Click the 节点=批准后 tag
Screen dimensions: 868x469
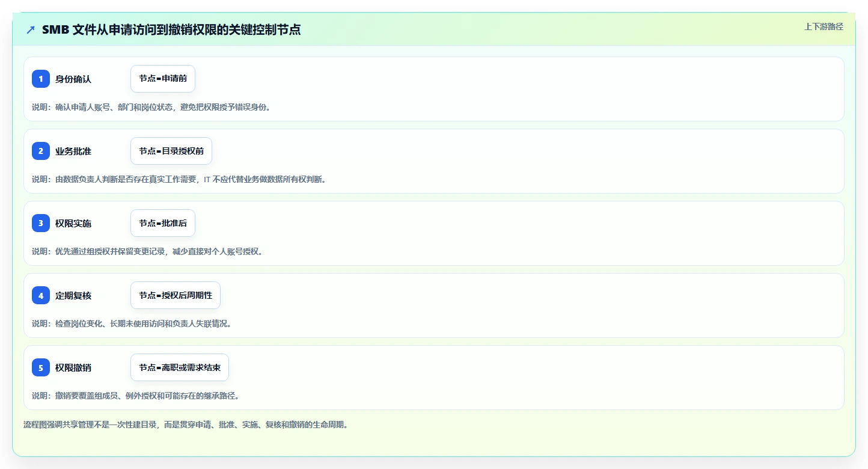[163, 223]
